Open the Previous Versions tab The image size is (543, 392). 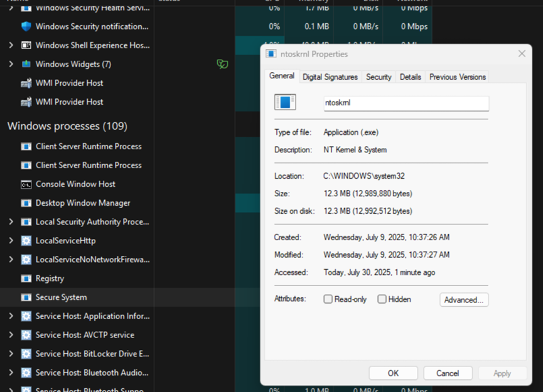point(458,77)
